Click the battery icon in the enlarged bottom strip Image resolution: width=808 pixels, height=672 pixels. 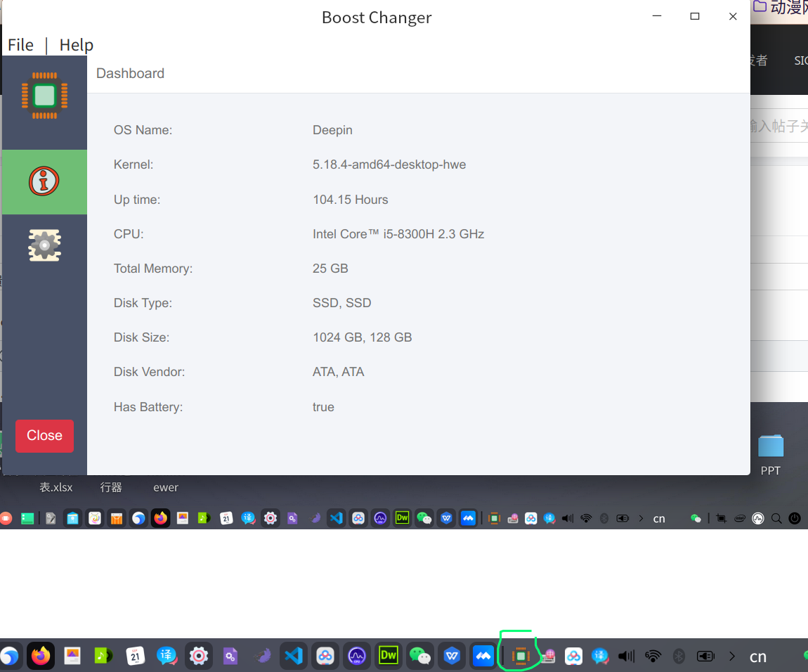[705, 656]
